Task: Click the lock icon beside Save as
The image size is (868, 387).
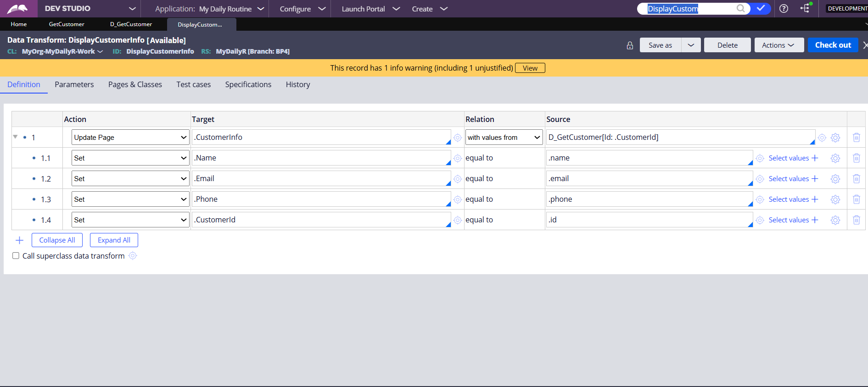Action: [630, 45]
